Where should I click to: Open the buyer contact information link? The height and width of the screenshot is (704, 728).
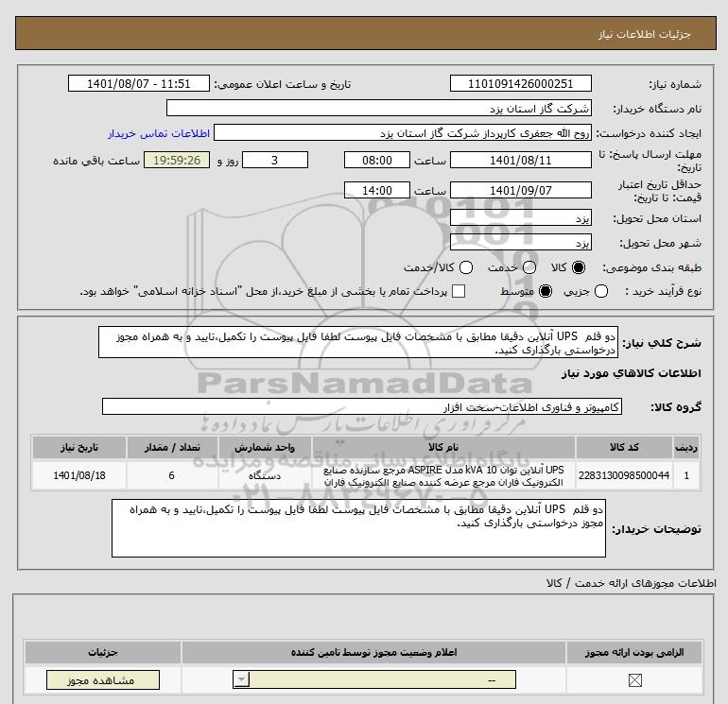[x=159, y=133]
